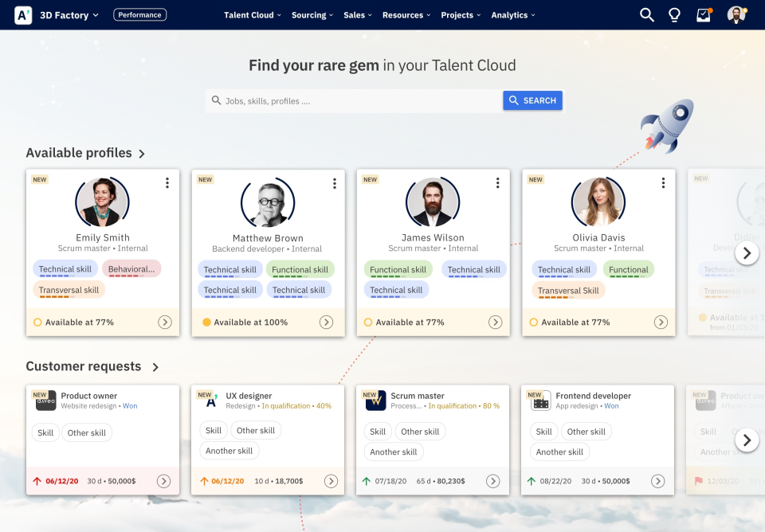Open the Analytics menu
Image resolution: width=765 pixels, height=532 pixels.
pyautogui.click(x=512, y=14)
